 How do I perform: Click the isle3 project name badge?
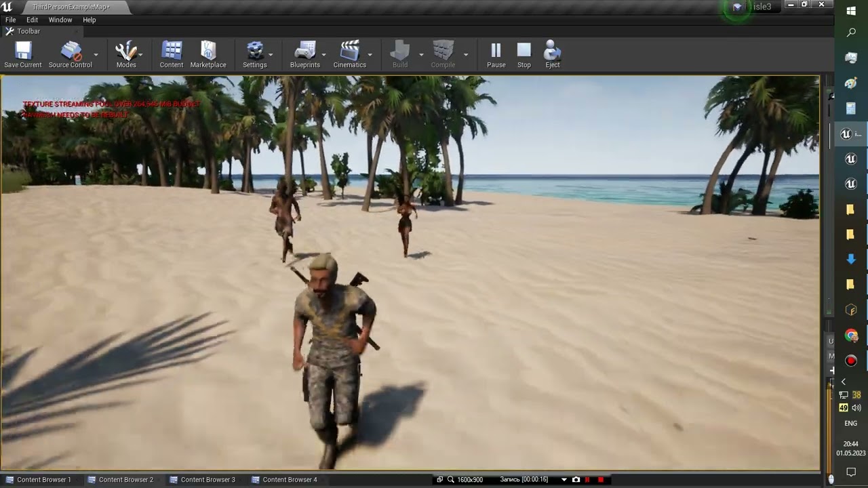pos(762,7)
